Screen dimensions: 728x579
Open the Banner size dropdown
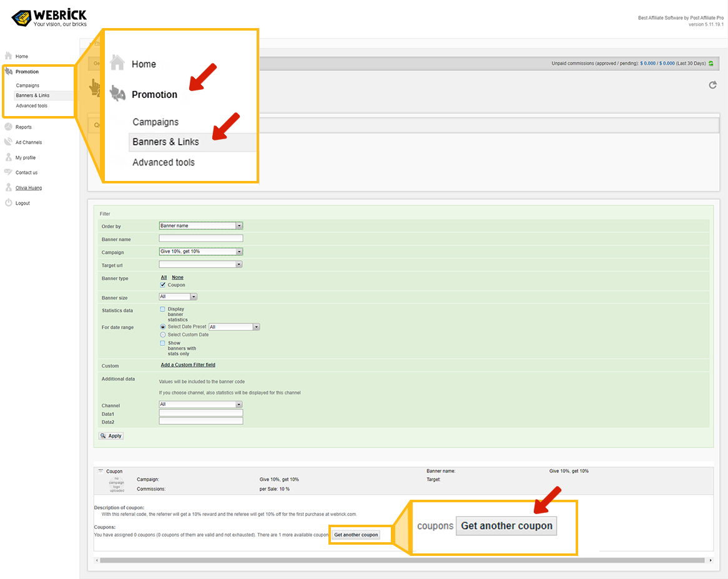[194, 297]
